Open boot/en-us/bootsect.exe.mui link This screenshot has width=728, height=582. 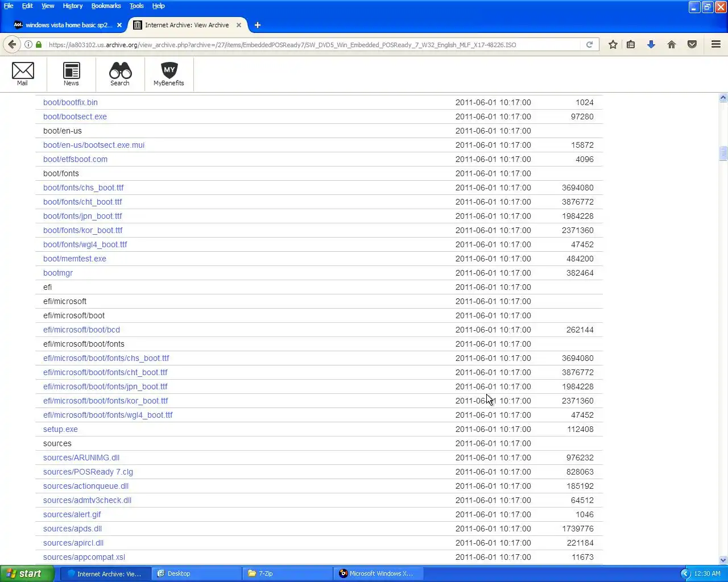point(94,145)
